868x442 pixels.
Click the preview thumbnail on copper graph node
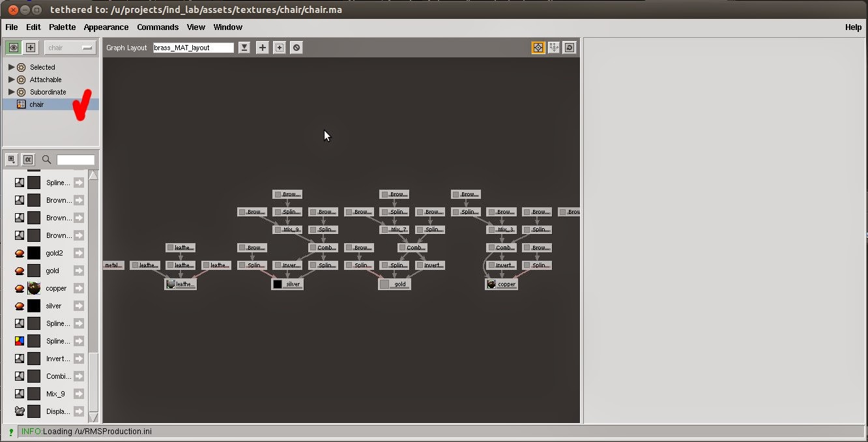491,284
